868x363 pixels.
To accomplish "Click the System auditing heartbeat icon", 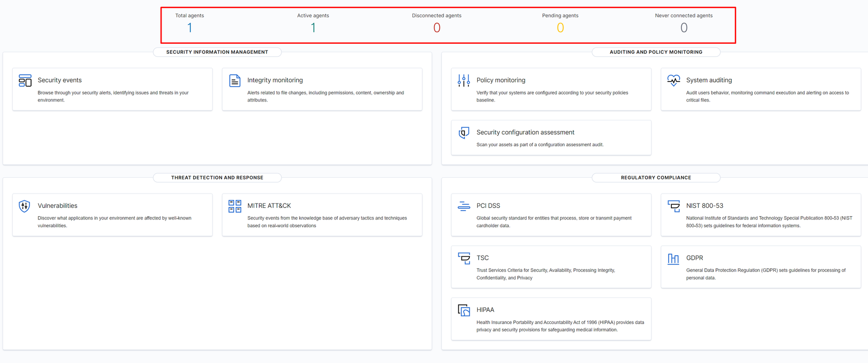I will [x=673, y=80].
